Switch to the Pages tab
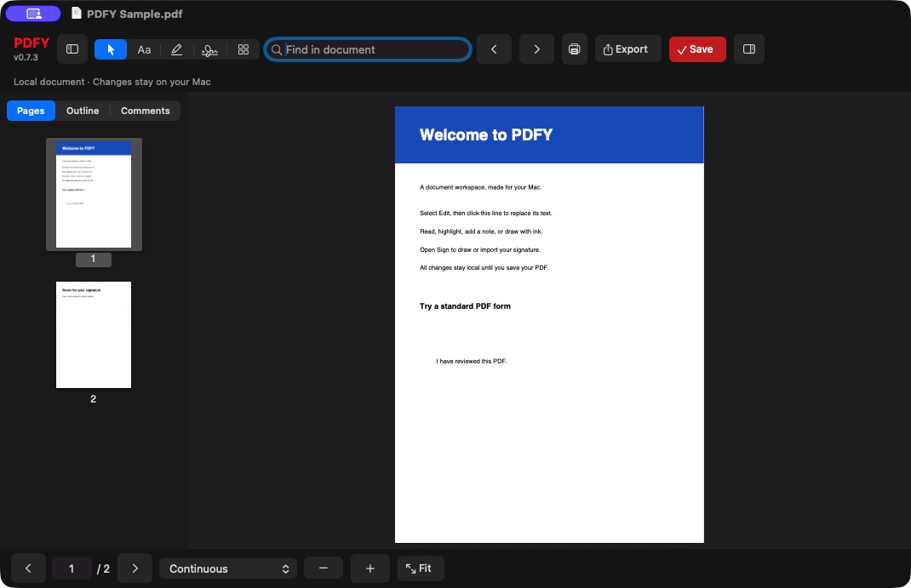The width and height of the screenshot is (911, 588). pos(31,111)
